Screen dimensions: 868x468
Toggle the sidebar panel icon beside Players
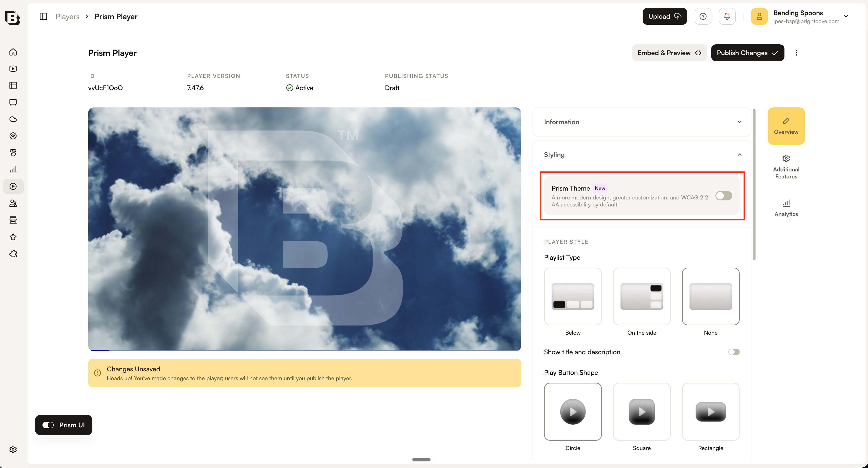click(43, 17)
